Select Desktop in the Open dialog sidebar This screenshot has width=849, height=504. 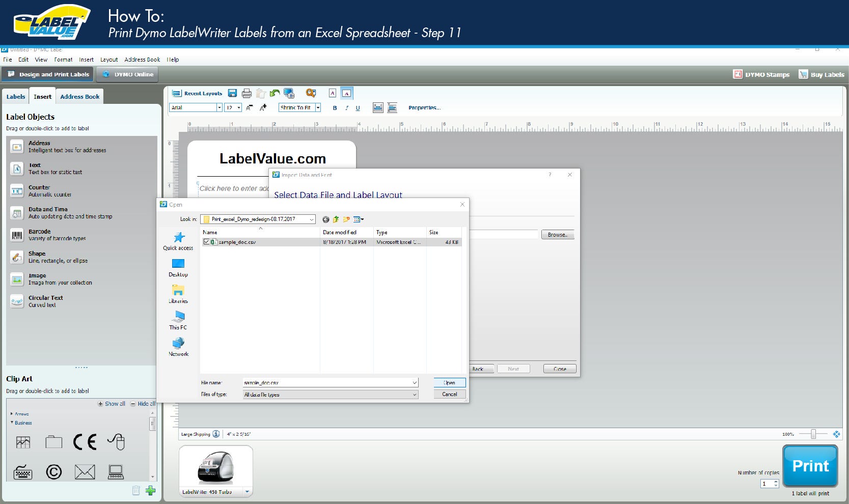tap(178, 268)
